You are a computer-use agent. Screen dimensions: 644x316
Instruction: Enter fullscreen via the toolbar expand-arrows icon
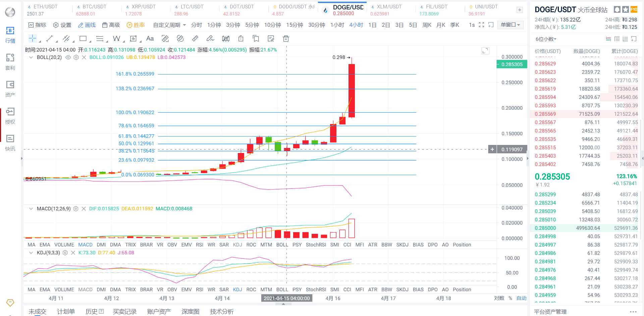(481, 25)
